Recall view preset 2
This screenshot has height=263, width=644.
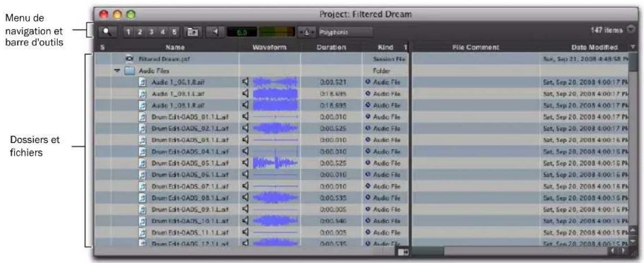click(139, 32)
